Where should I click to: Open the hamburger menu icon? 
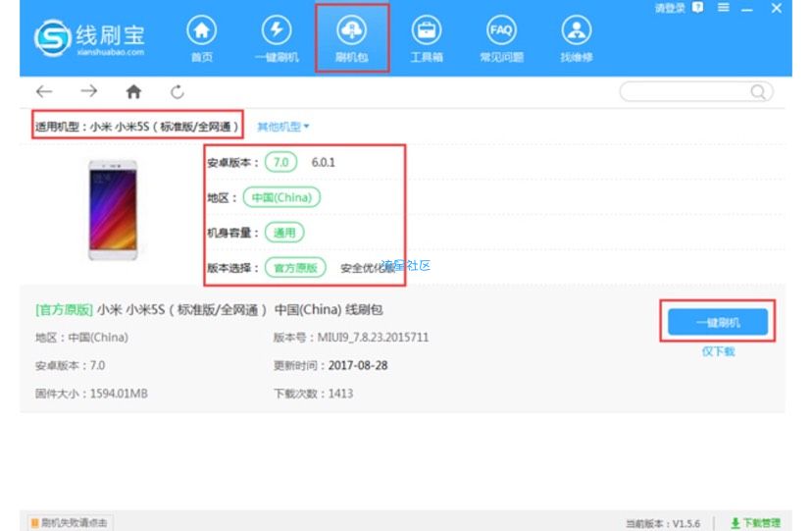coord(724,7)
